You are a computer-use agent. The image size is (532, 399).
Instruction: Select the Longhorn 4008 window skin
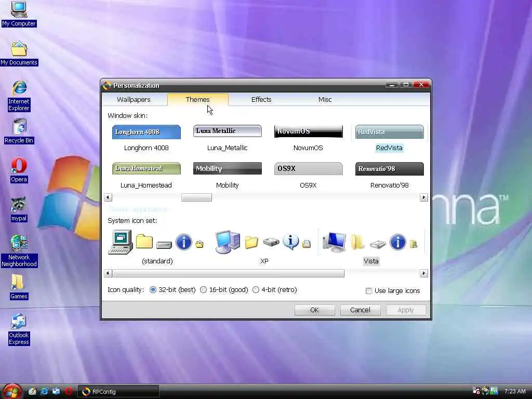click(x=146, y=138)
